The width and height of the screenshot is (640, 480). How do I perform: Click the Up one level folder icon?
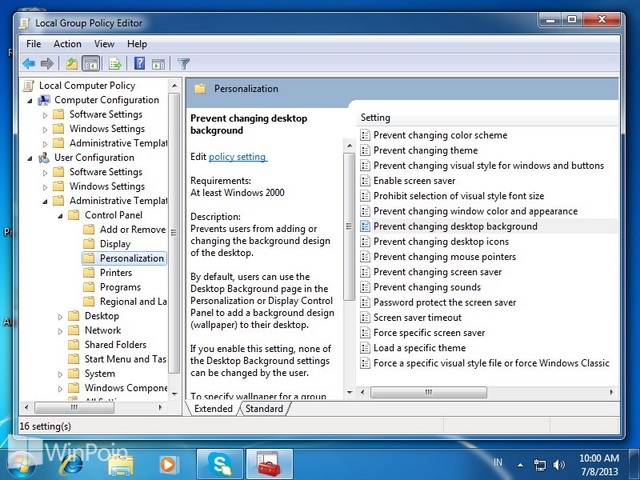pos(72,63)
